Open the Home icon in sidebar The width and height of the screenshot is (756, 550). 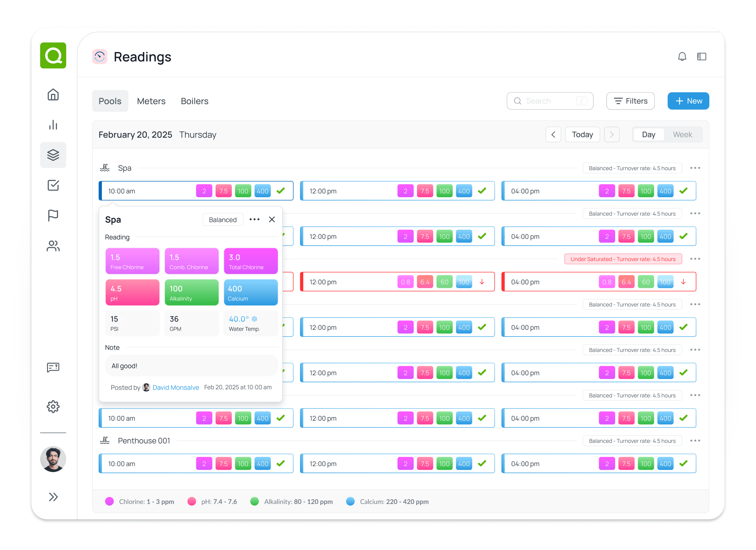53,95
